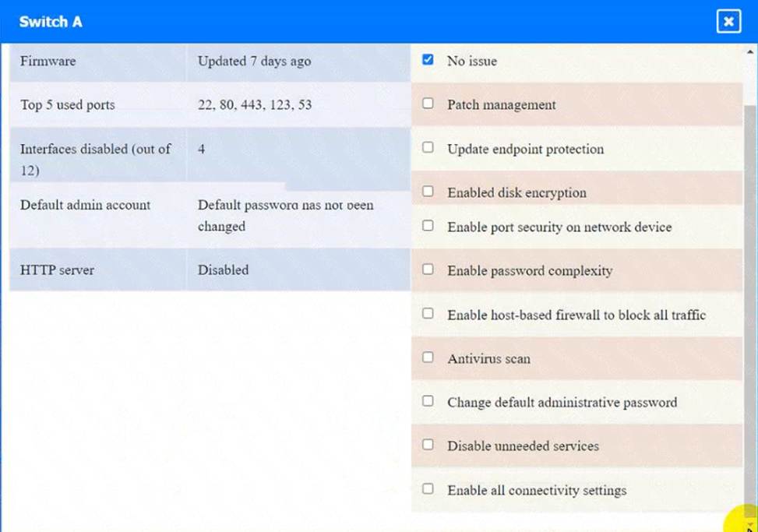Click the HTTP server row label
The image size is (758, 532).
(x=58, y=270)
